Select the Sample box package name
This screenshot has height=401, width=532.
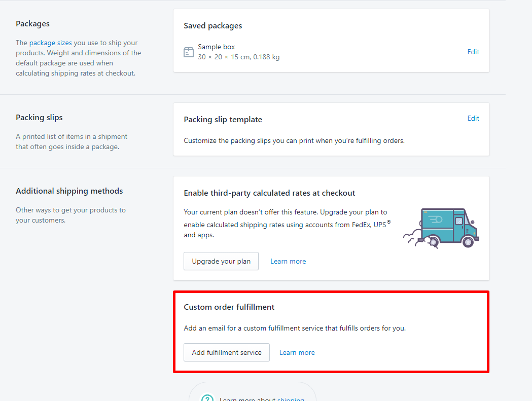click(x=217, y=47)
